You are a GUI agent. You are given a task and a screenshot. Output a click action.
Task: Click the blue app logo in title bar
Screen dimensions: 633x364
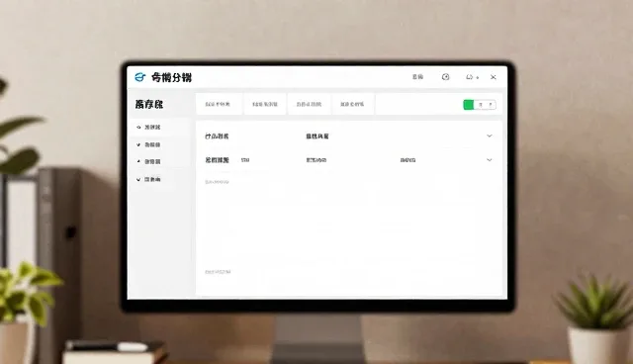pyautogui.click(x=139, y=77)
